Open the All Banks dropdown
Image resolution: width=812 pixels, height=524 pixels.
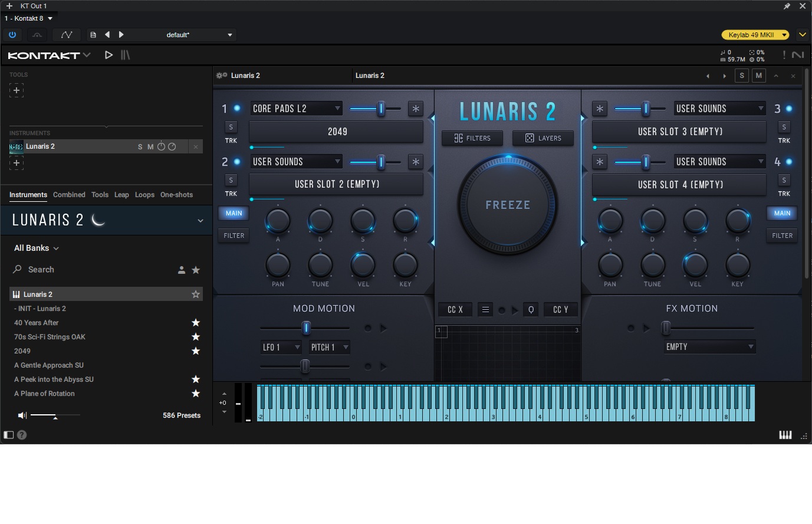tap(37, 248)
